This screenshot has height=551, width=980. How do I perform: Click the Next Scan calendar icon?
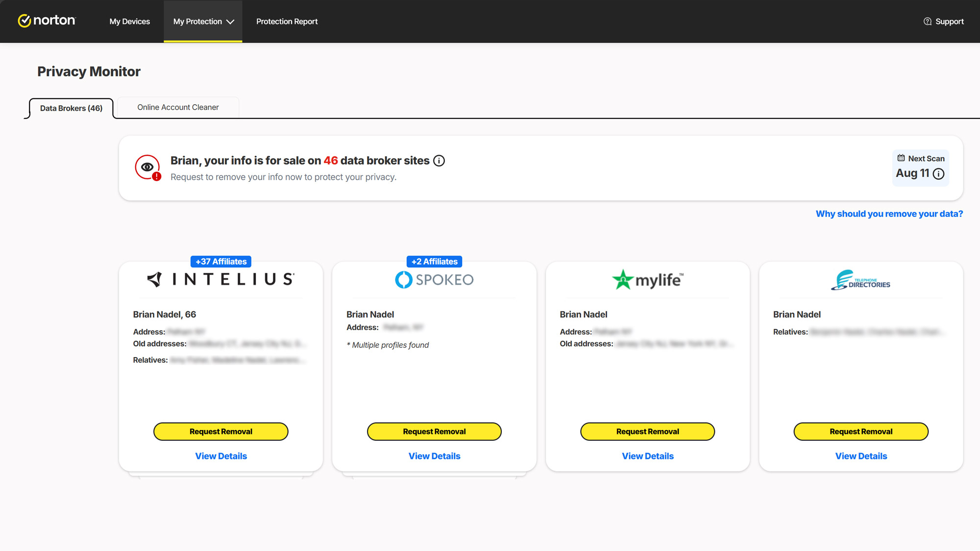(x=901, y=158)
